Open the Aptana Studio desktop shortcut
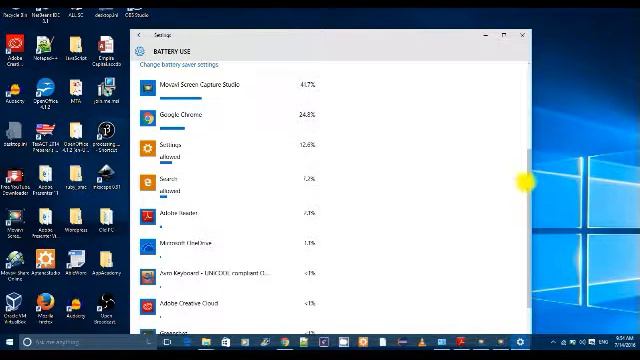The height and width of the screenshot is (360, 640). click(45, 263)
